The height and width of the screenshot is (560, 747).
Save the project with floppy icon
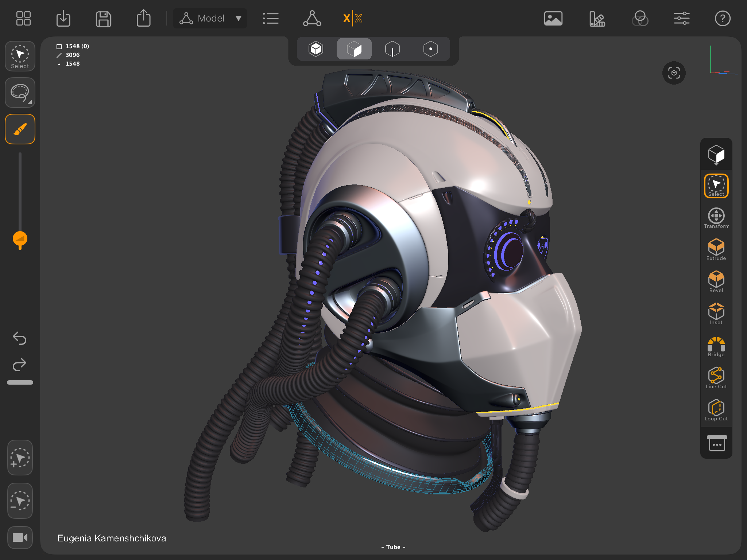(x=104, y=19)
